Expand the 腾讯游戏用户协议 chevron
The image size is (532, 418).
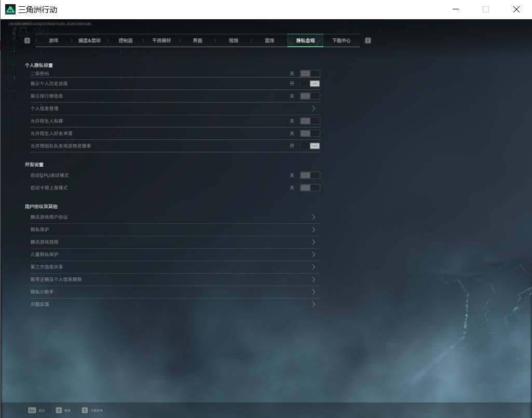(313, 217)
